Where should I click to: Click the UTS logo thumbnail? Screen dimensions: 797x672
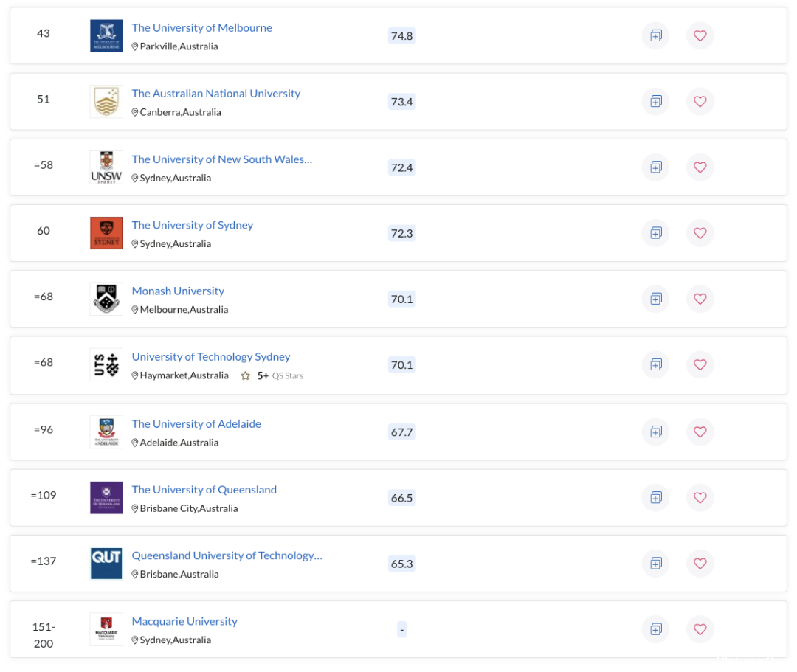pyautogui.click(x=106, y=364)
